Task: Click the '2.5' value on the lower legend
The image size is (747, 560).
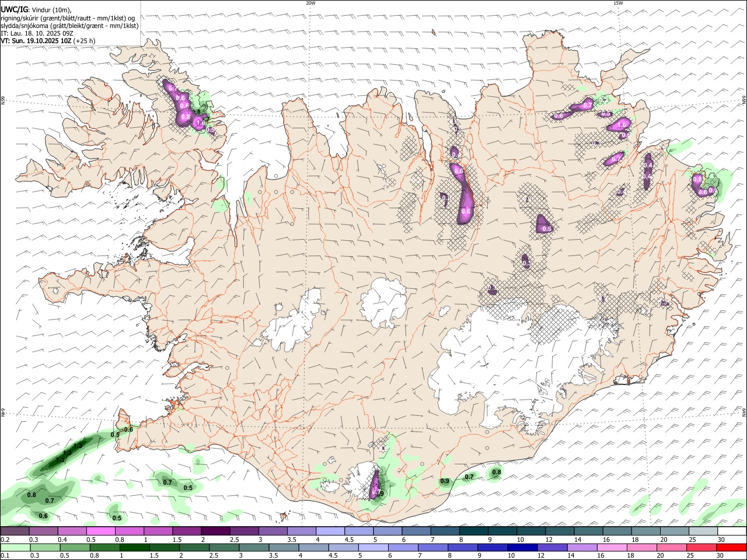Action: coord(213,556)
